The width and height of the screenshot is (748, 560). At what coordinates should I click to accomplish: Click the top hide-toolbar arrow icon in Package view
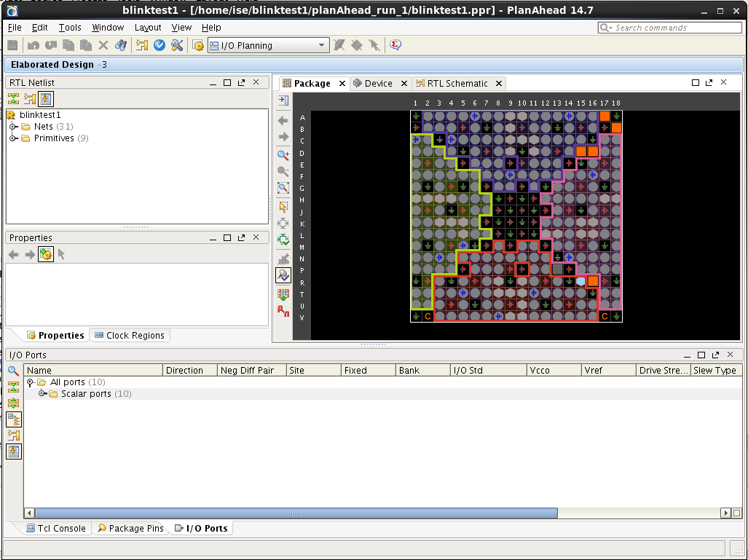point(283,100)
